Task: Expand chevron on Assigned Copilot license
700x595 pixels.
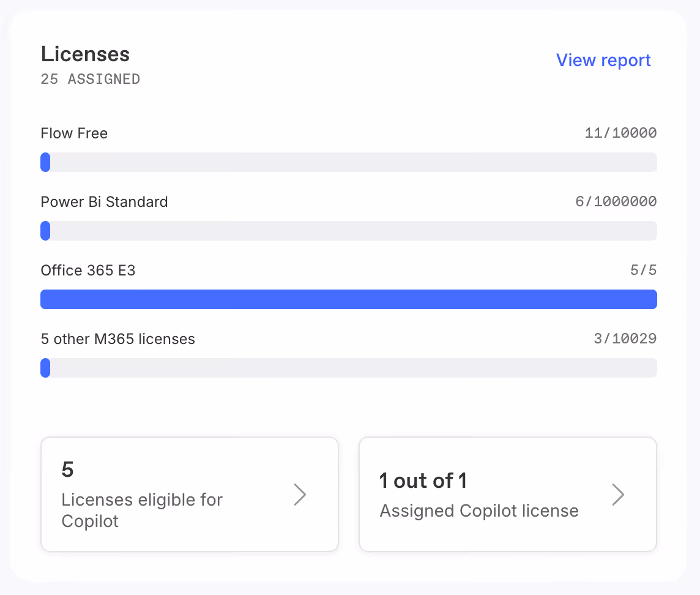Action: (x=618, y=495)
